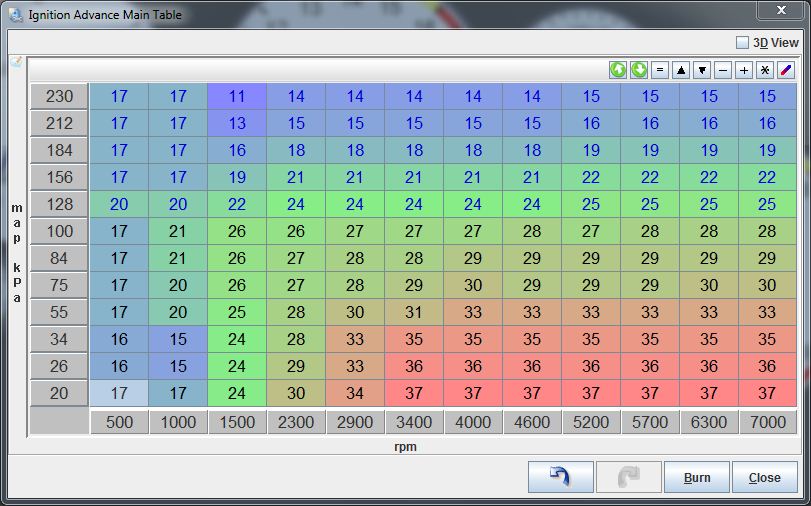Image resolution: width=811 pixels, height=506 pixels.
Task: Click the red-blue interpolate icon
Action: coord(785,70)
